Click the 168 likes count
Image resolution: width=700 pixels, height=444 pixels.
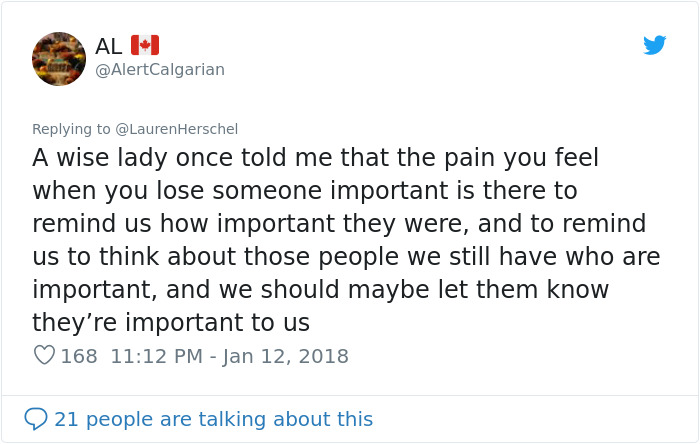coord(79,356)
